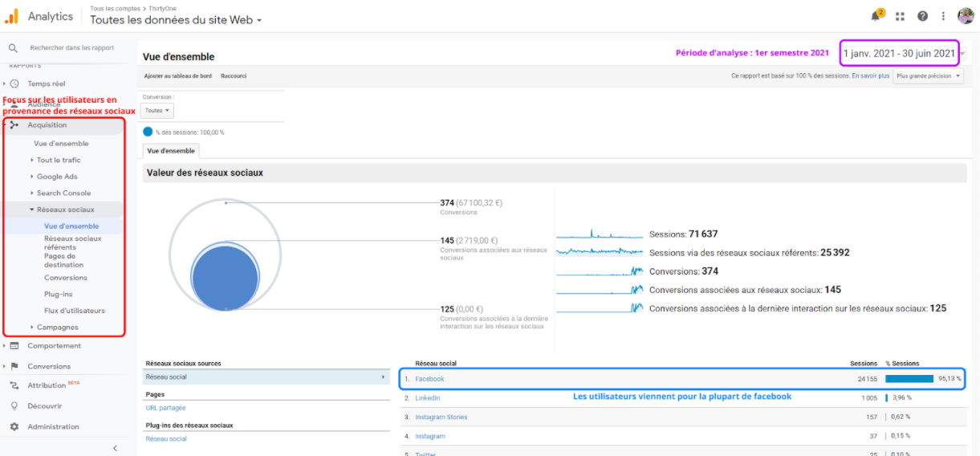980x456 pixels.
Task: Open Vue d'ensemble under Acquisition
Action: tap(61, 144)
